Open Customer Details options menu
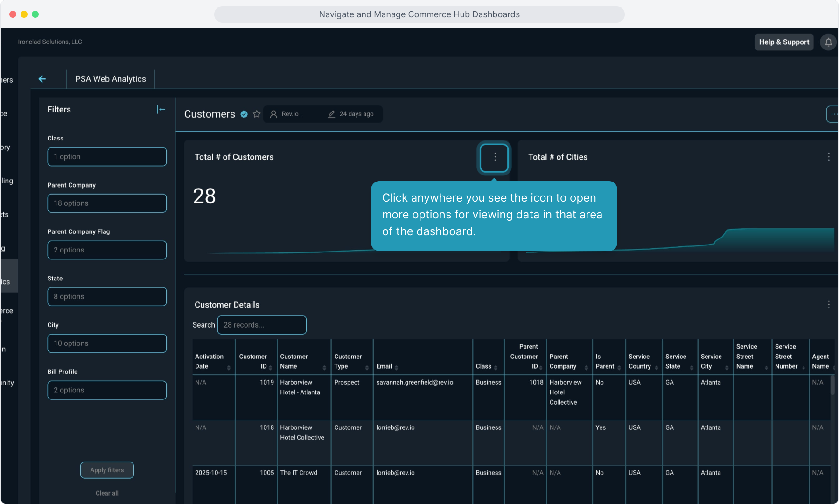Screen dimensions: 839x504 pos(828,305)
